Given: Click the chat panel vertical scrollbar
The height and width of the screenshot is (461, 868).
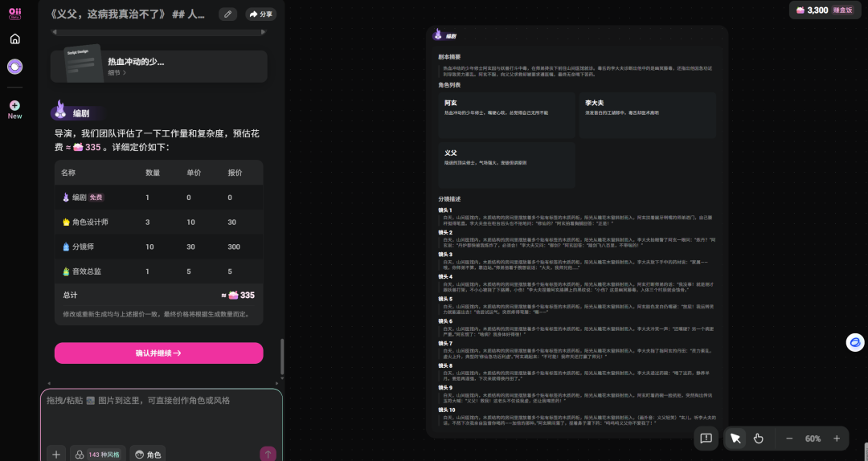Looking at the screenshot, I should click(x=282, y=356).
